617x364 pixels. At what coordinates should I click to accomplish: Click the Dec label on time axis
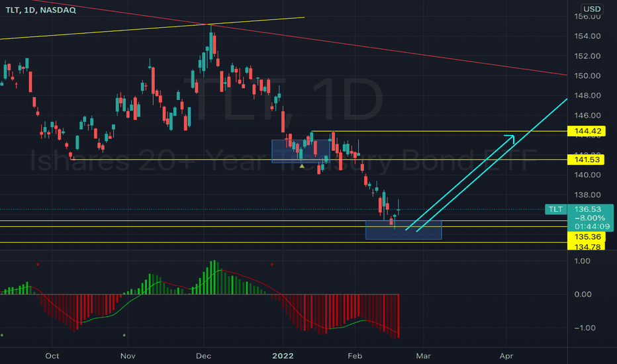203,356
